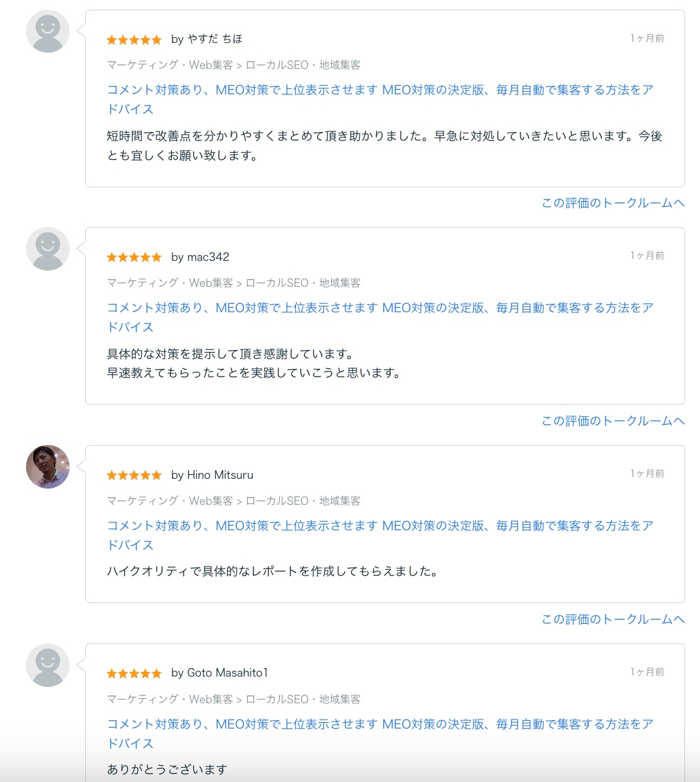Click Goto Masahito1's avatar icon
This screenshot has height=782, width=700.
pyautogui.click(x=47, y=665)
